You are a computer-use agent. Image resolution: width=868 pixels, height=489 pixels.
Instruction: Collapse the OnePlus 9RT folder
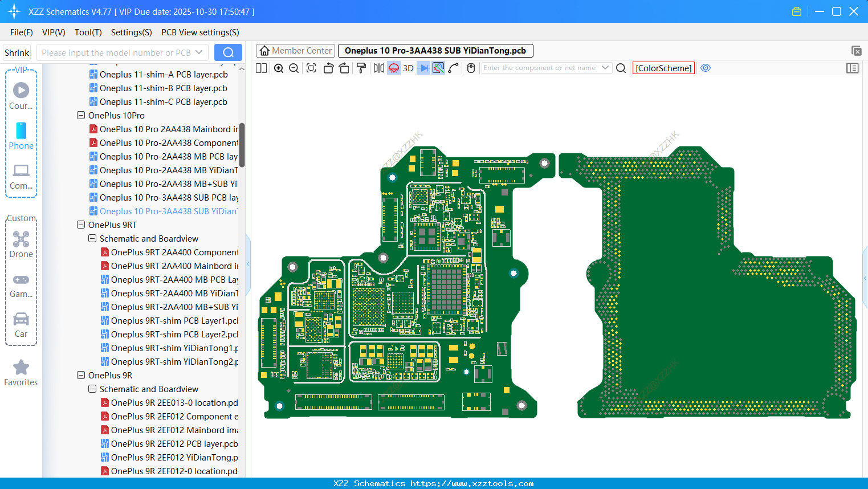click(81, 225)
